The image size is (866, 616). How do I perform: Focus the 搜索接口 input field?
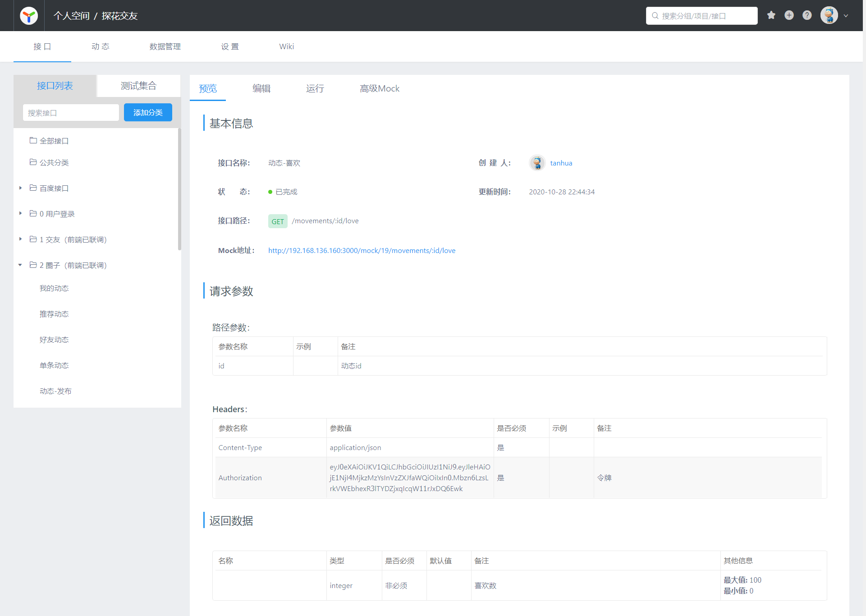tap(71, 113)
